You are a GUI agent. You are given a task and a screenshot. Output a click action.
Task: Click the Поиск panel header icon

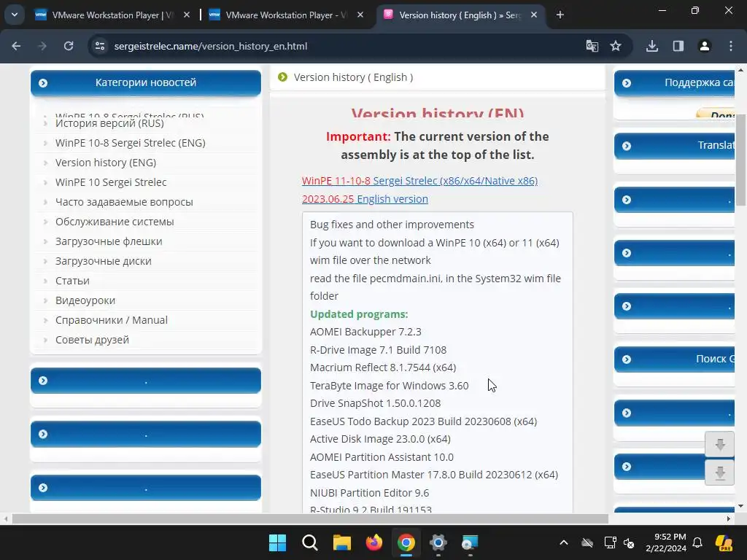click(x=627, y=359)
